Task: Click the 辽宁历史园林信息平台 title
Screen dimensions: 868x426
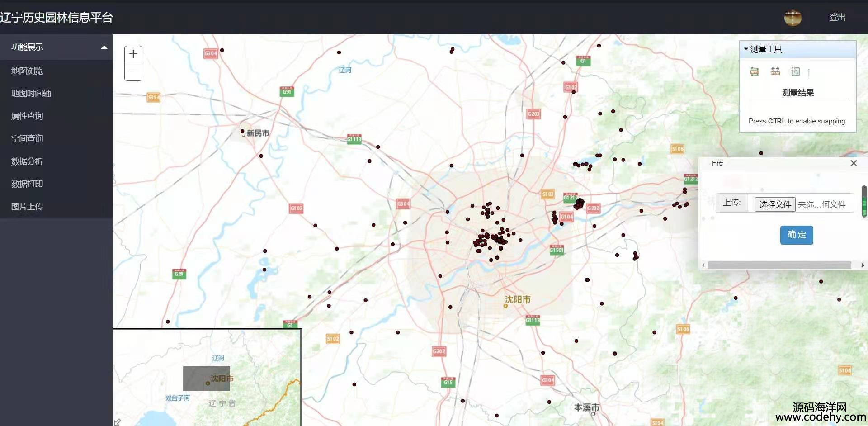Action: point(57,18)
